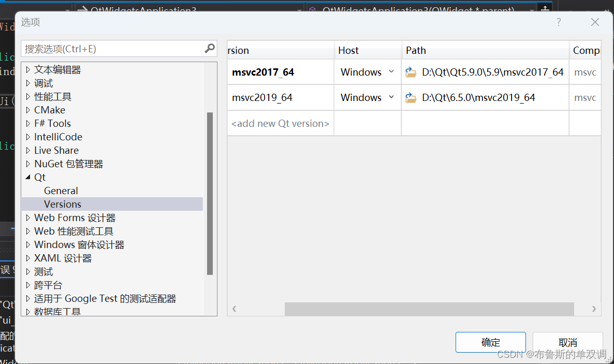Expand the CMake tree node
Screen dimensions: 614x364
(28, 110)
